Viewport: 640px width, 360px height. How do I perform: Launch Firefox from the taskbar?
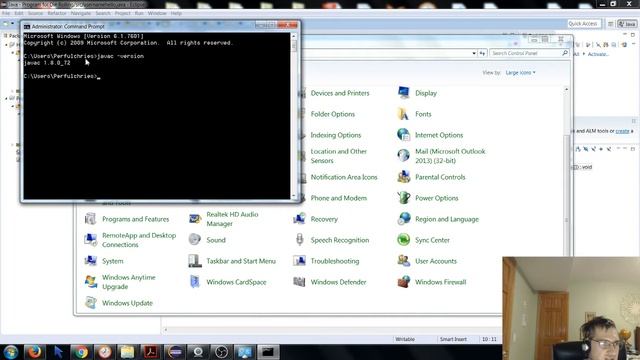coord(34,351)
